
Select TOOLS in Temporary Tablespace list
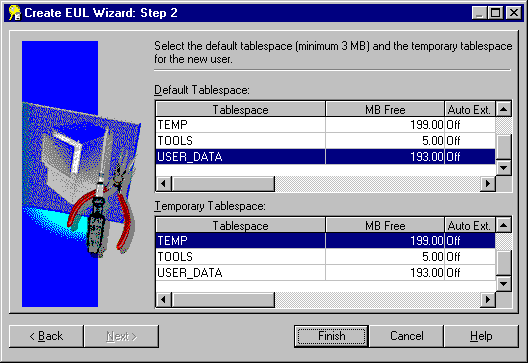[326, 257]
